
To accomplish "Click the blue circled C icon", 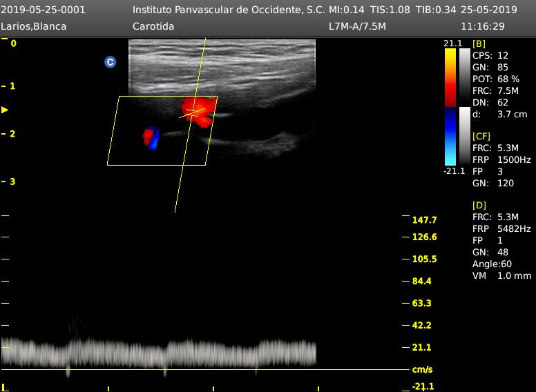I will tap(110, 62).
